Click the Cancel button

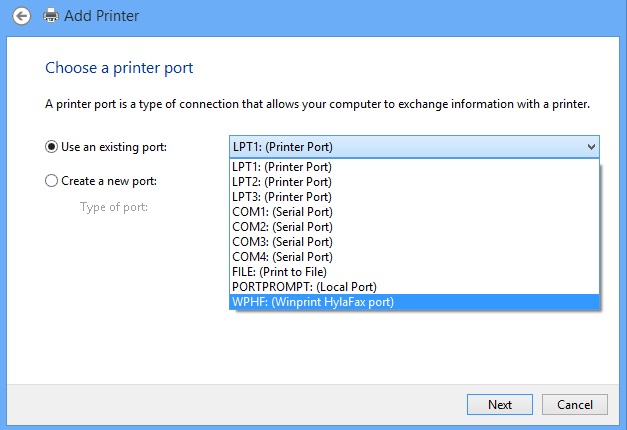click(575, 404)
